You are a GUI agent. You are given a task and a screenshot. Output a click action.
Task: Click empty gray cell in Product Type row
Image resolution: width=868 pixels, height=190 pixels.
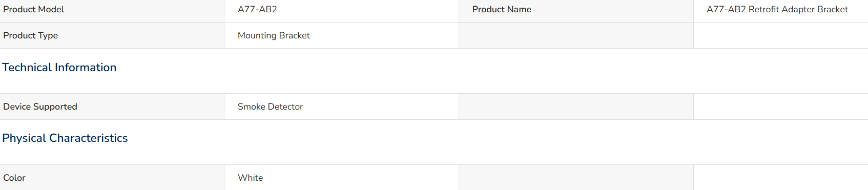coord(576,35)
